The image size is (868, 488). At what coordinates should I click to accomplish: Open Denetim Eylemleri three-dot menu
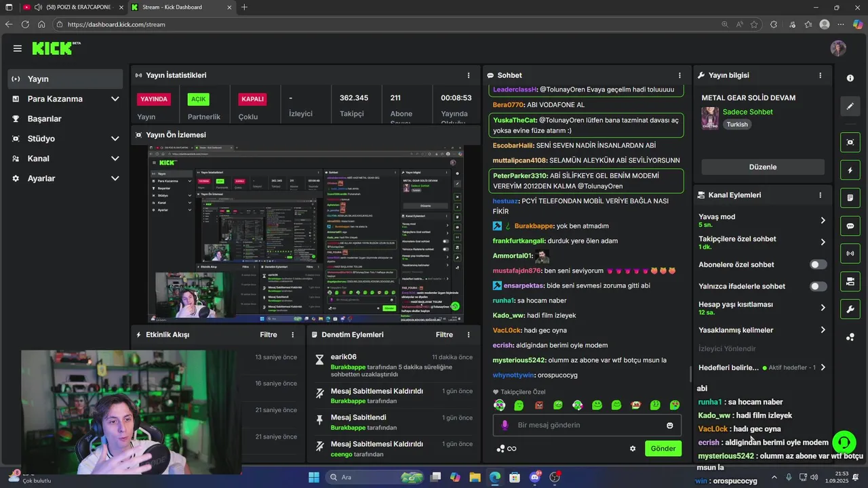pyautogui.click(x=468, y=335)
